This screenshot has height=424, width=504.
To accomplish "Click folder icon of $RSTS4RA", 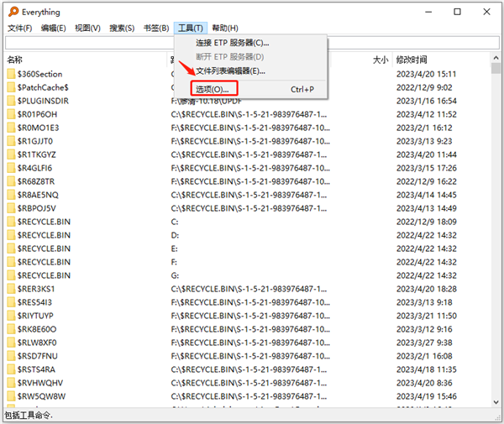I will point(11,369).
